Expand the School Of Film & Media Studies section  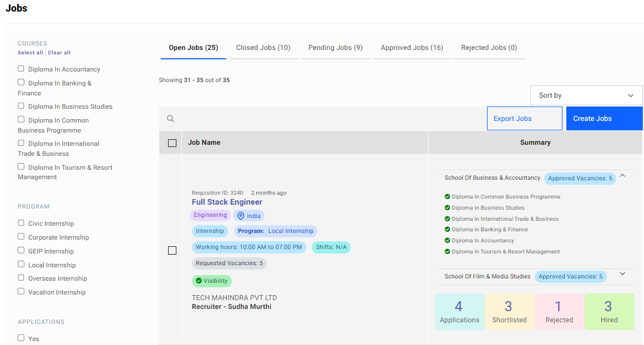622,274
